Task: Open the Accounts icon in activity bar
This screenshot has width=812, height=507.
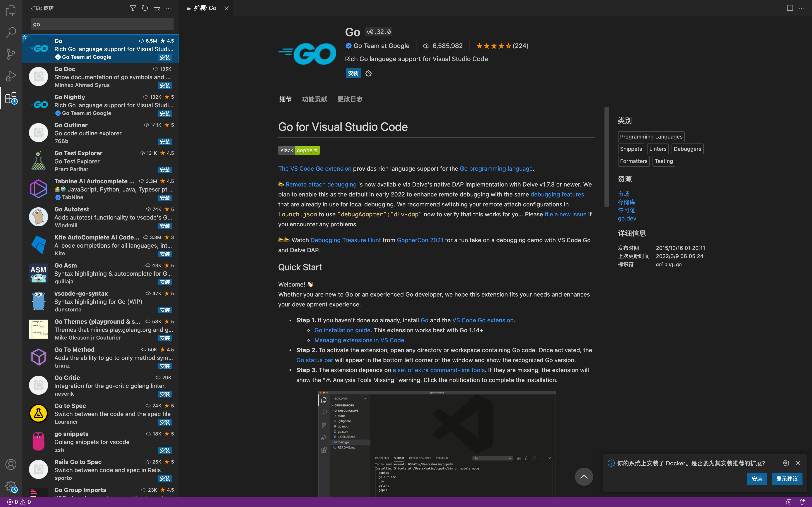Action: point(11,464)
